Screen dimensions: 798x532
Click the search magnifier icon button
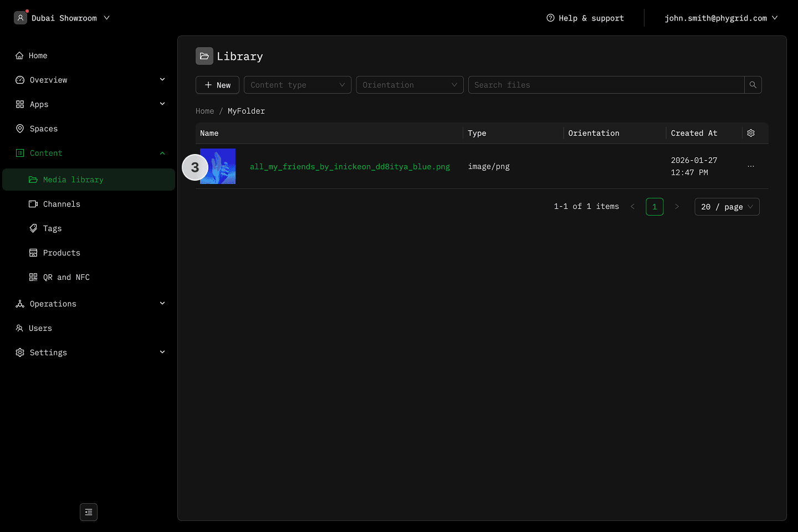[x=753, y=85]
